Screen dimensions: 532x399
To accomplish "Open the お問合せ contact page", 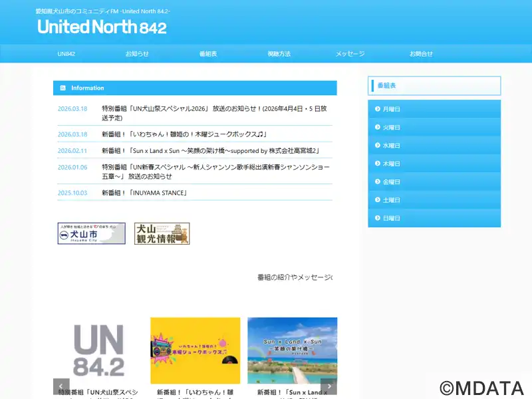I will tap(421, 54).
